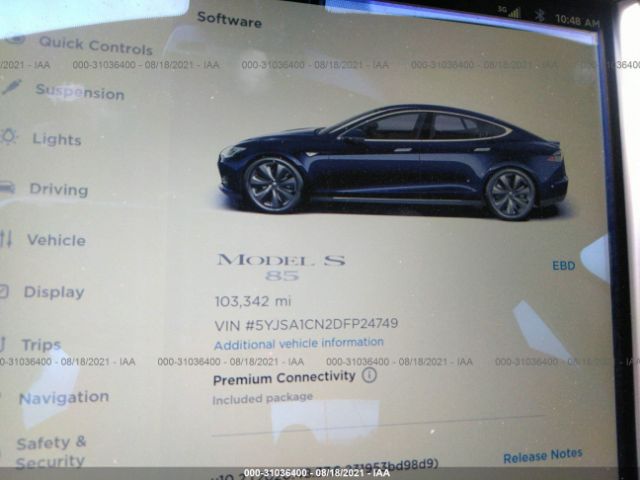Click the Lights bulb icon
The width and height of the screenshot is (640, 480).
tap(8, 136)
